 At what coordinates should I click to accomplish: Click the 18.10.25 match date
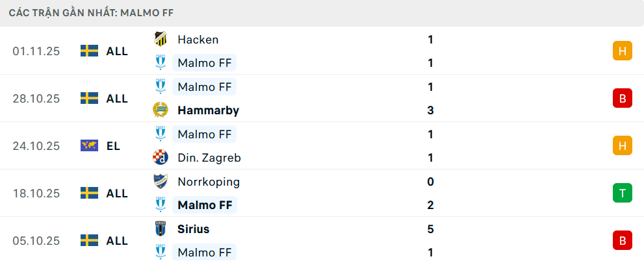point(36,193)
